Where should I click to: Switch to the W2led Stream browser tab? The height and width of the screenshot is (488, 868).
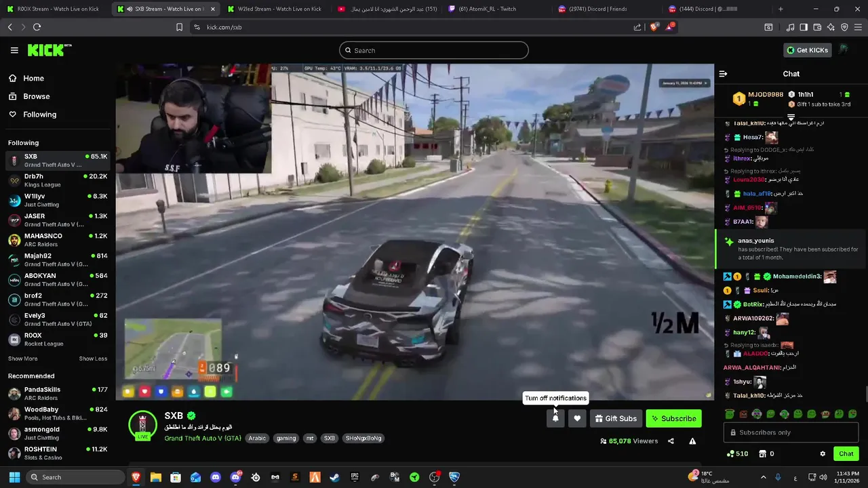(x=275, y=9)
